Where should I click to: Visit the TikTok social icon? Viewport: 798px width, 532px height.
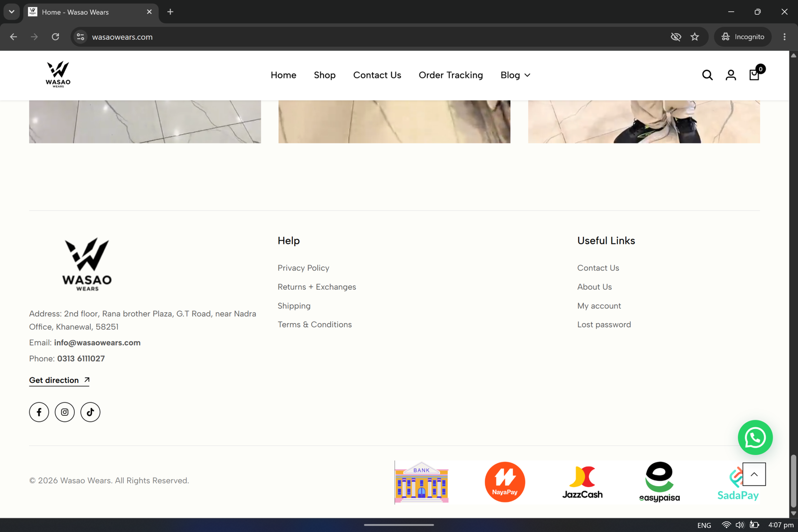(x=90, y=412)
